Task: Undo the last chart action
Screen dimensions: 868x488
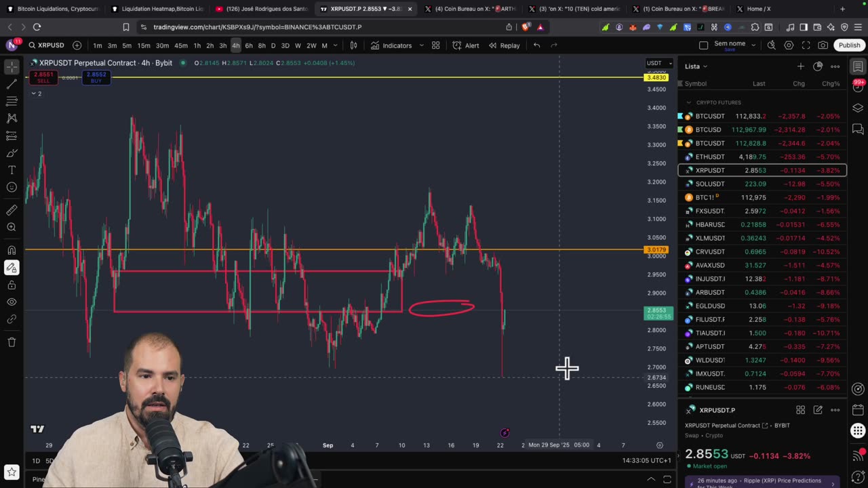Action: coord(536,45)
